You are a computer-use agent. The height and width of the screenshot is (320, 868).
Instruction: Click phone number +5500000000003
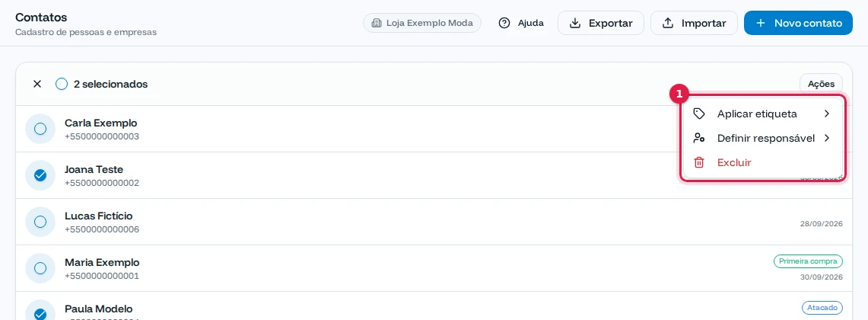pos(102,136)
